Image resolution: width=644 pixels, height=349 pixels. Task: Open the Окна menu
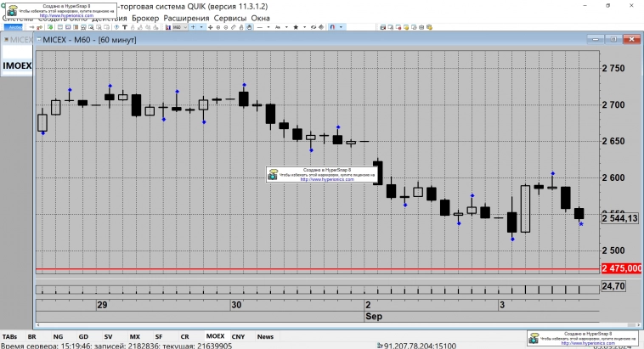(260, 18)
